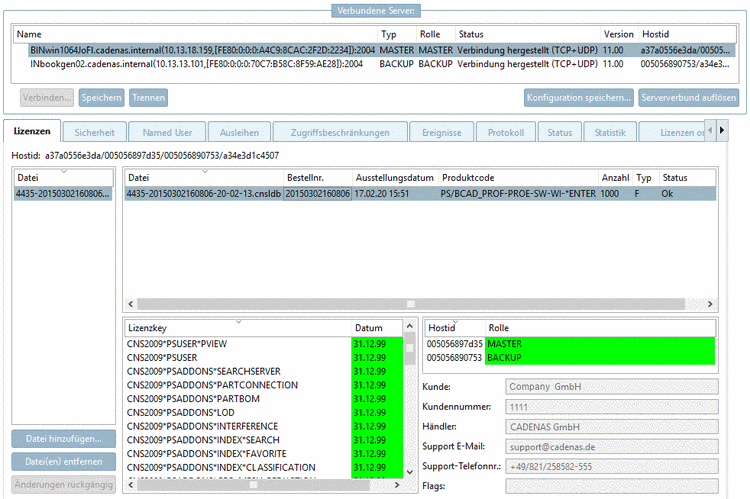Sort by the Lizenzkey column header
The image size is (750, 499).
point(238,328)
